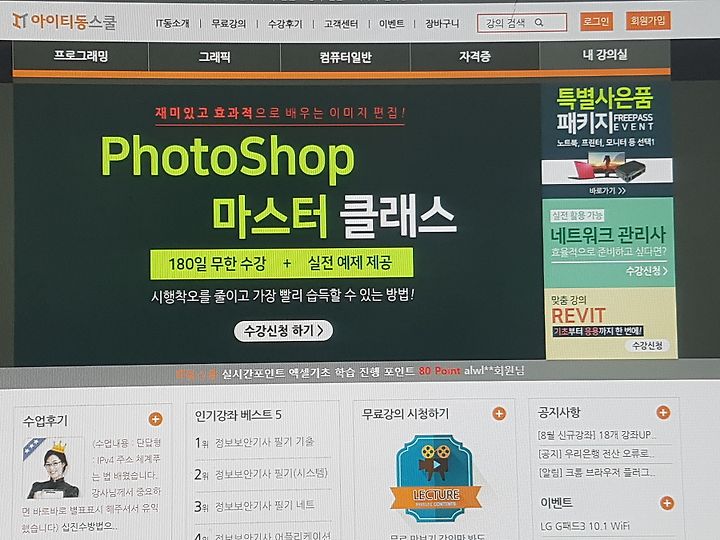The height and width of the screenshot is (540, 720).
Task: Click 수강신청 button on REVIT banner
Action: 648,345
